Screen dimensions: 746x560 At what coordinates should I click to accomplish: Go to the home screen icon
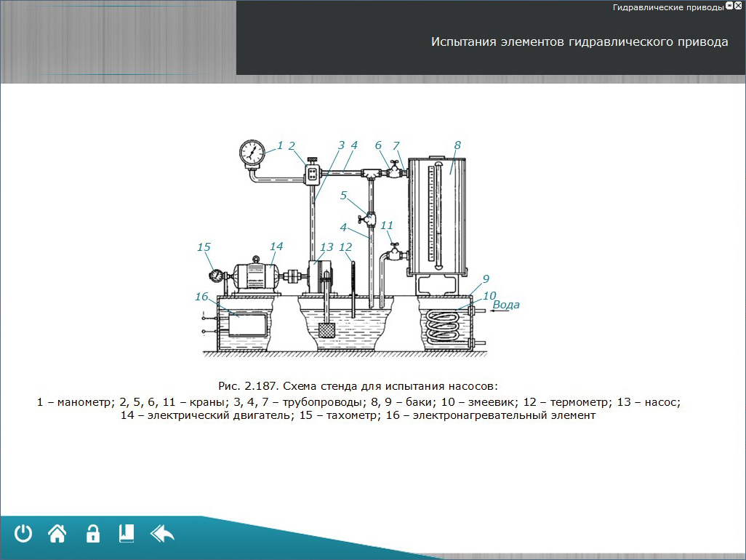click(x=57, y=533)
